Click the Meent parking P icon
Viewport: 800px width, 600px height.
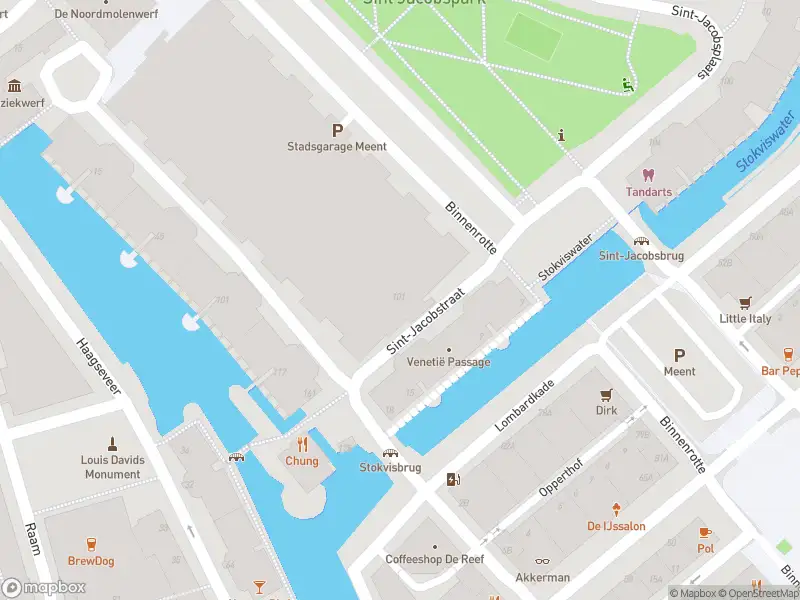(679, 356)
